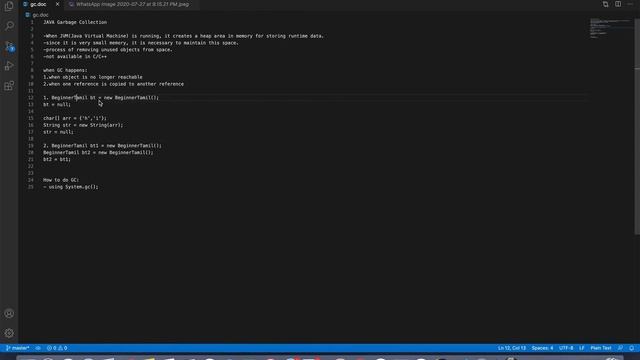Click 'since it is very small memory' line

click(x=141, y=43)
